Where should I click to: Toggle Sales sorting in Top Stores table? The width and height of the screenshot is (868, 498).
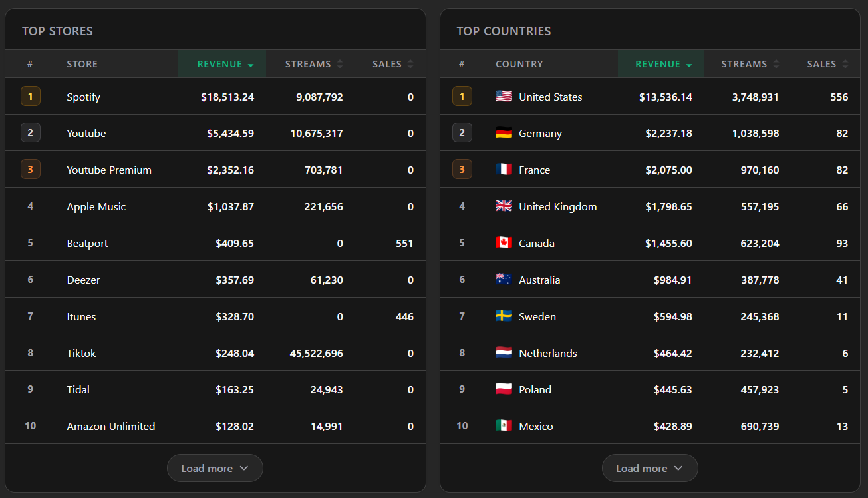392,63
